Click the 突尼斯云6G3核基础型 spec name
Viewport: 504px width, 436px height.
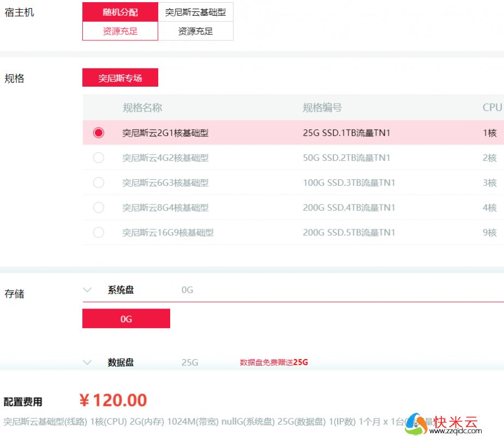pos(165,183)
